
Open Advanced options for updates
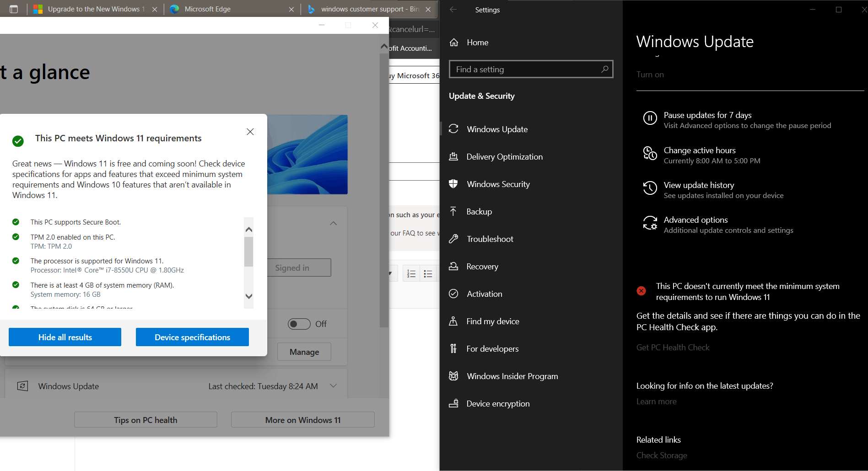[x=718, y=225]
